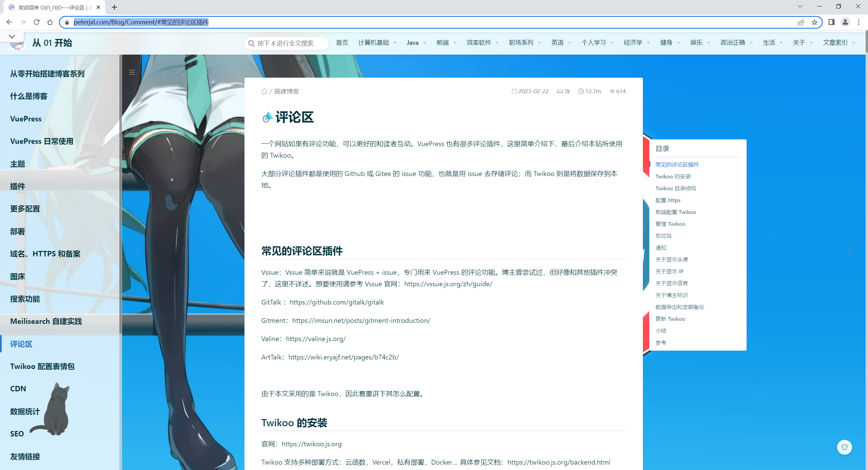The width and height of the screenshot is (868, 470).
Task: Click the magnifier icon in search box
Action: 251,43
